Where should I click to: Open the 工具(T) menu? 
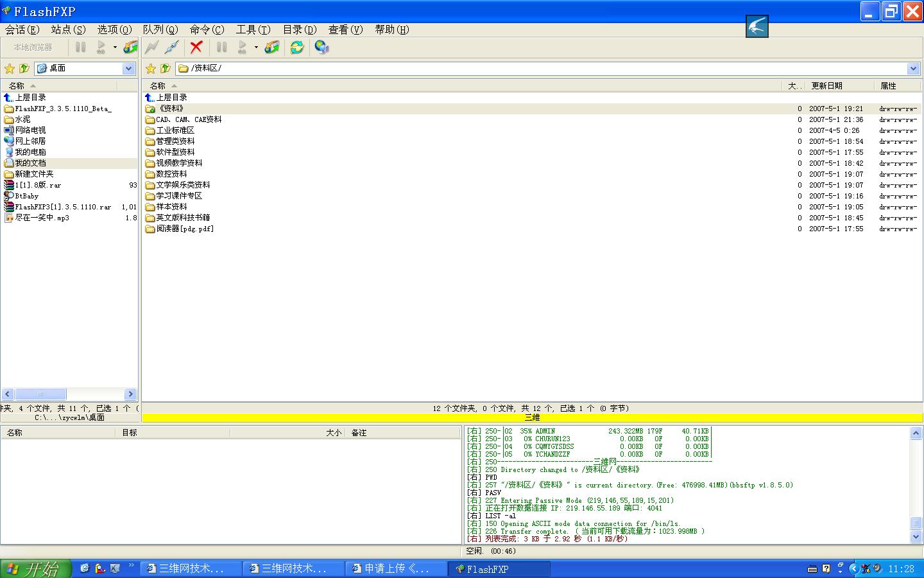coord(253,30)
